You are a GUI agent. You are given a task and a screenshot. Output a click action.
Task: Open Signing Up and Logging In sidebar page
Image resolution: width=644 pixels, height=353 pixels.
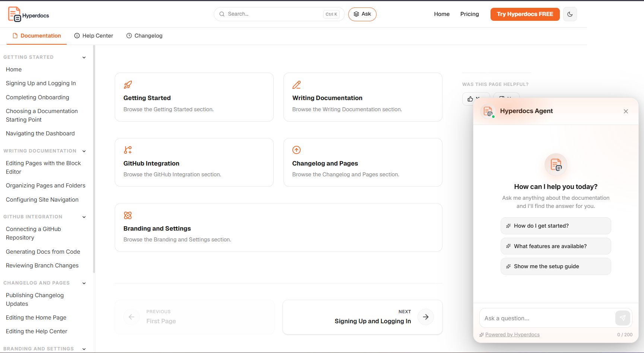(41, 83)
